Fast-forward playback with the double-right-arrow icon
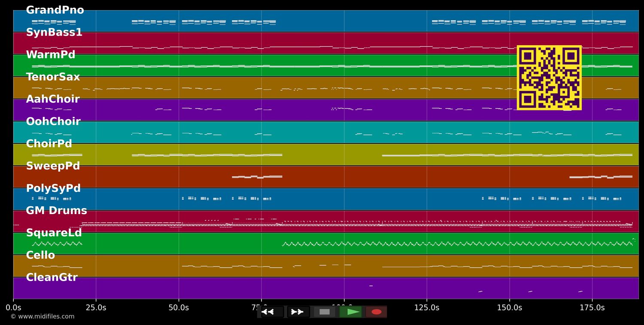Screen dimensions: 644x325 pyautogui.click(x=298, y=312)
